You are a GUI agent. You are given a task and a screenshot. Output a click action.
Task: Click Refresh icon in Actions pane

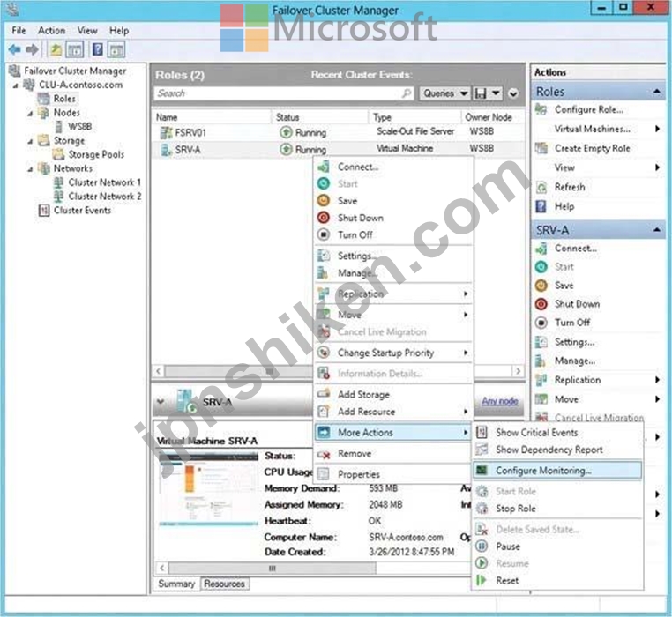click(541, 187)
